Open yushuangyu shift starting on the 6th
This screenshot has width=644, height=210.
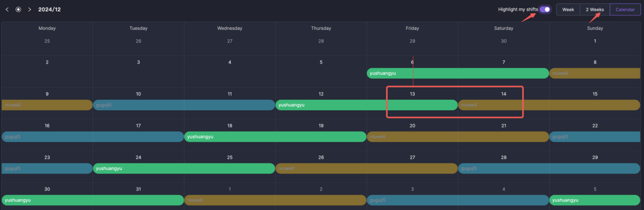[458, 73]
